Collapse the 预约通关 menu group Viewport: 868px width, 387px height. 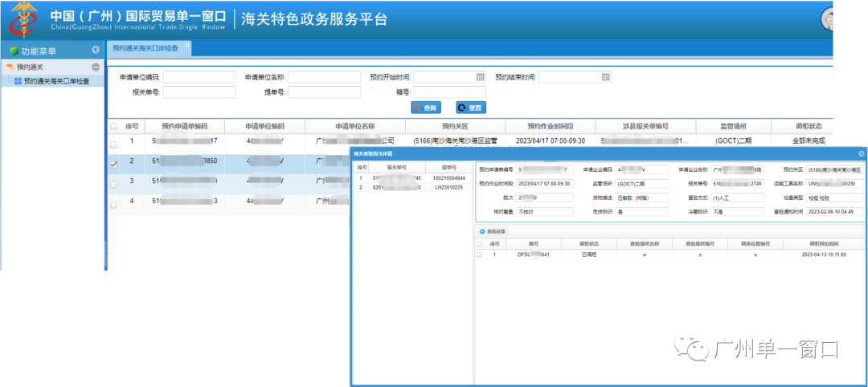click(95, 67)
